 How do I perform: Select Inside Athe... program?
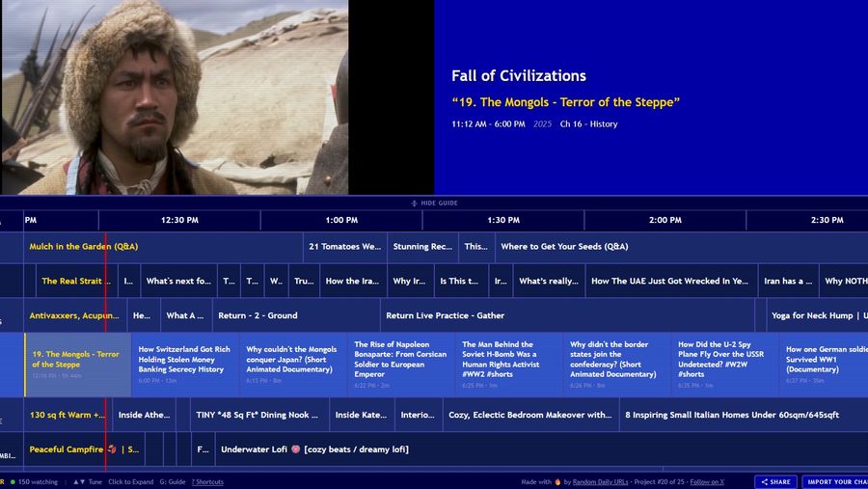(144, 415)
